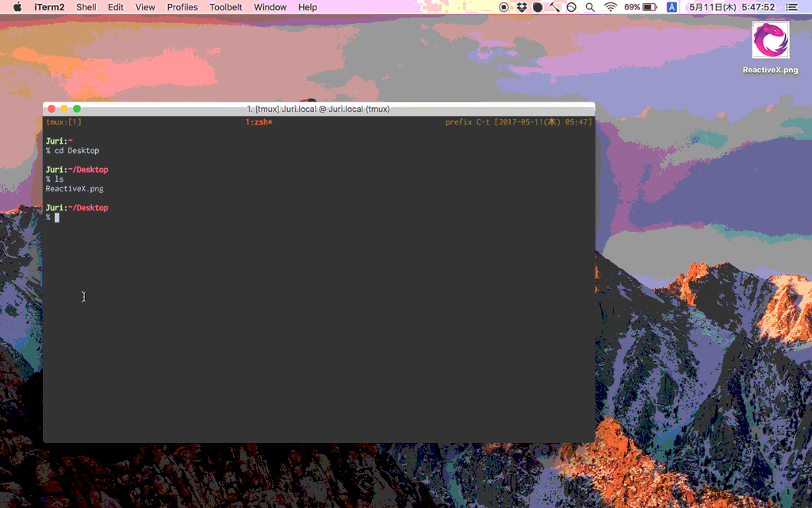Open the Help menu
This screenshot has width=812, height=508.
pos(308,7)
